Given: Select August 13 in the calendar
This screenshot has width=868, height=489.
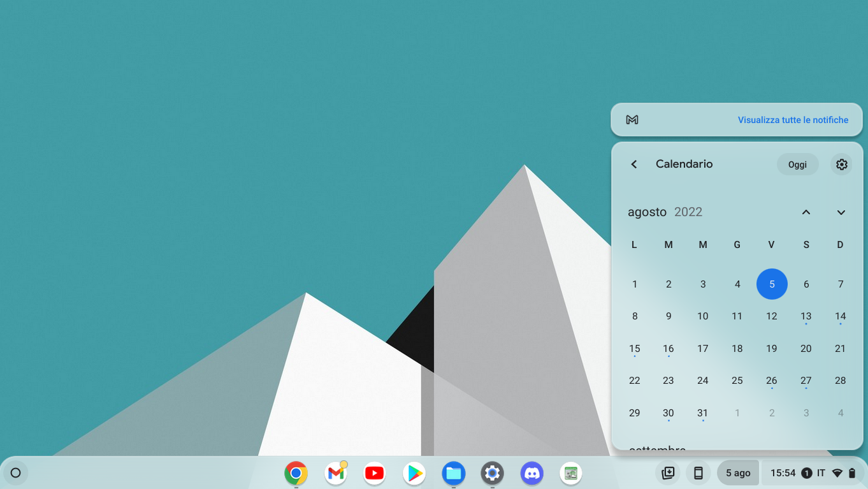Looking at the screenshot, I should click(x=806, y=316).
